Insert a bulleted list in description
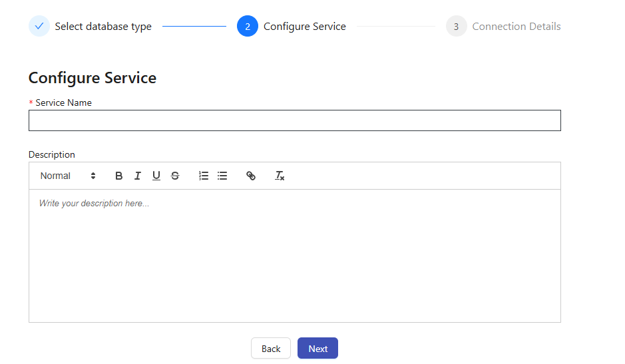This screenshot has height=364, width=625. coord(222,176)
